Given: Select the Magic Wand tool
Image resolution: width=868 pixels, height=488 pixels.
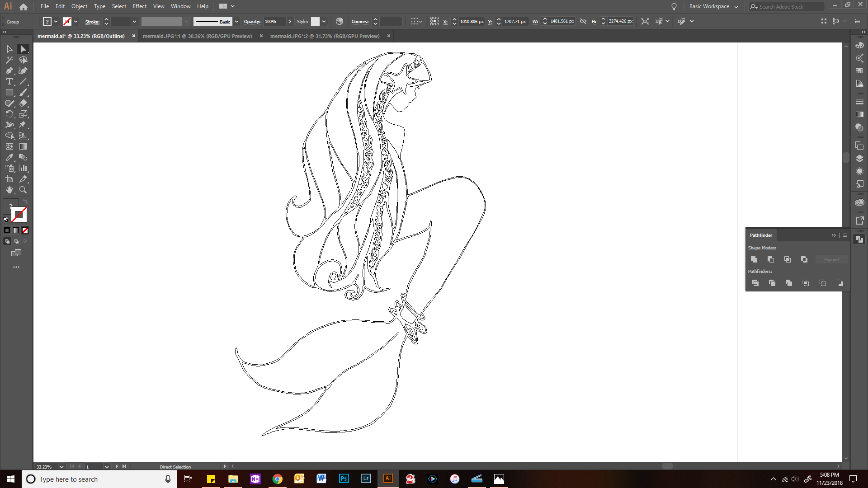Looking at the screenshot, I should pyautogui.click(x=9, y=60).
